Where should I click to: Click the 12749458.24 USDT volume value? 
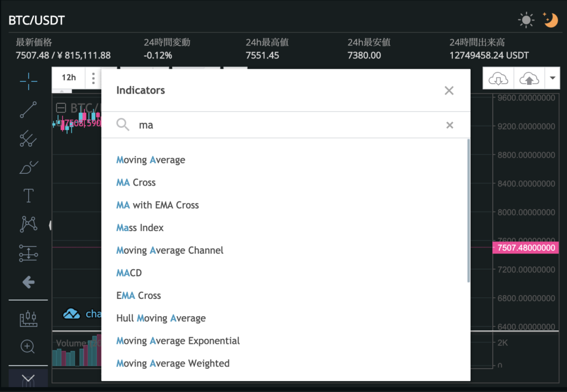489,55
